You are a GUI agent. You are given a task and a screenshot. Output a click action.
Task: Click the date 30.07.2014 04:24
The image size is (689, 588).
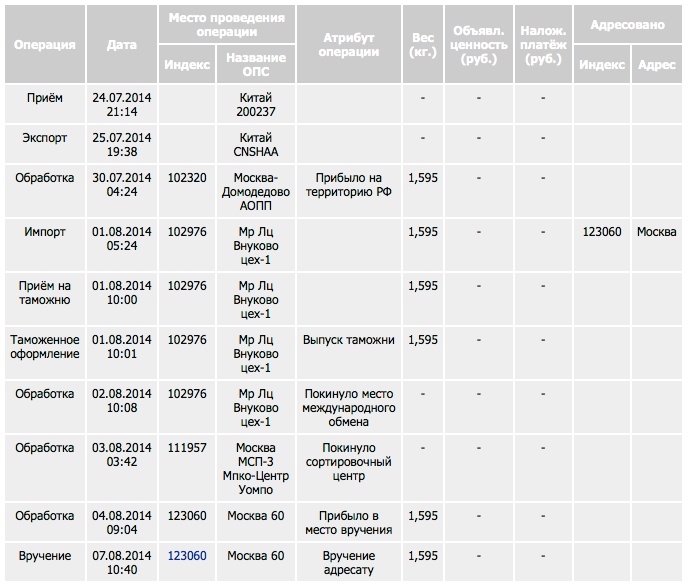(122, 185)
